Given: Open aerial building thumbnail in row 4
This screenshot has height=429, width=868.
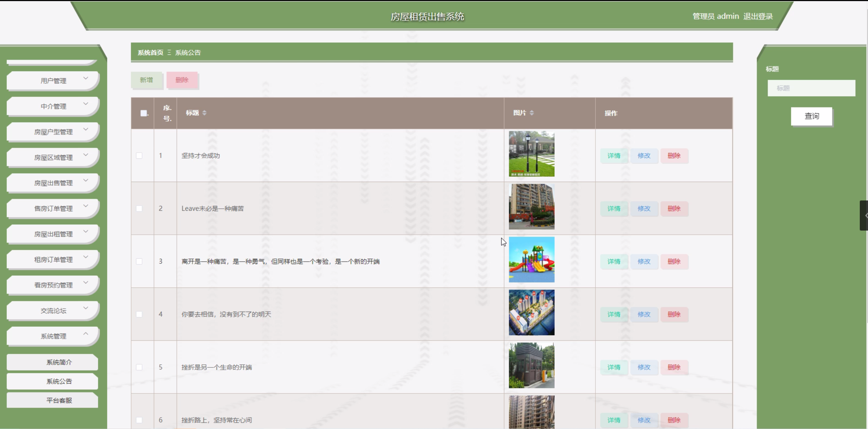Looking at the screenshot, I should (531, 312).
